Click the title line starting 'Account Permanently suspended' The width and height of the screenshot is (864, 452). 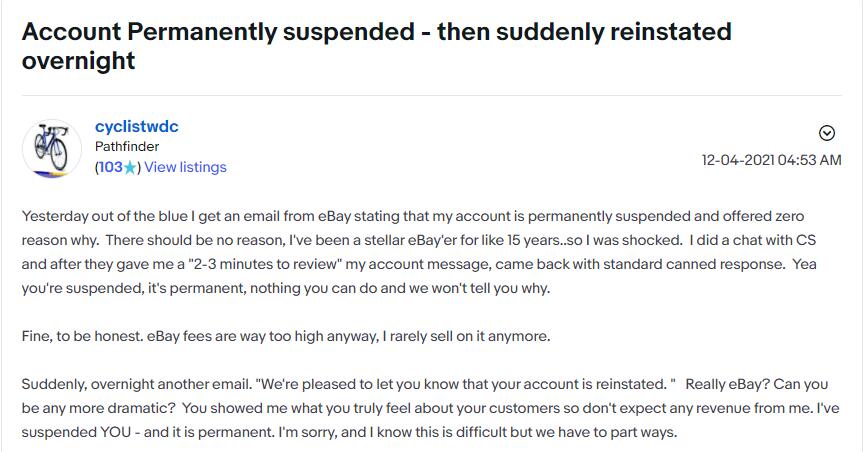(376, 31)
